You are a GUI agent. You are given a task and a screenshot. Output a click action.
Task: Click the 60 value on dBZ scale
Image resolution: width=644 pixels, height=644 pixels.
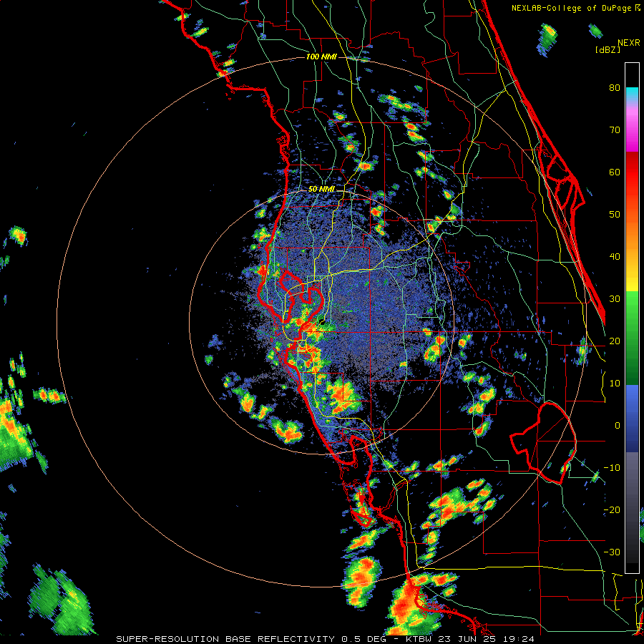click(x=615, y=172)
